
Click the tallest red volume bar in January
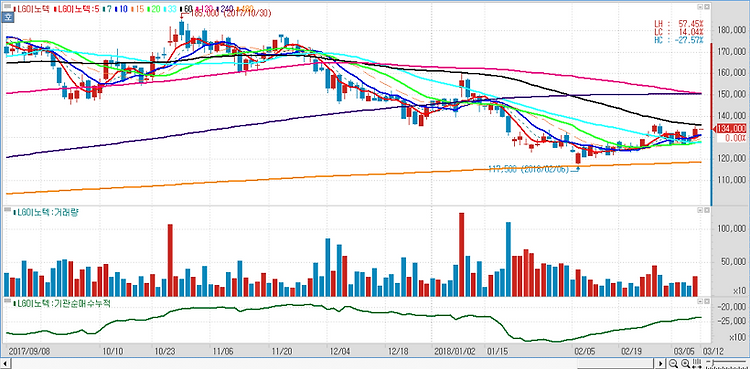point(462,255)
